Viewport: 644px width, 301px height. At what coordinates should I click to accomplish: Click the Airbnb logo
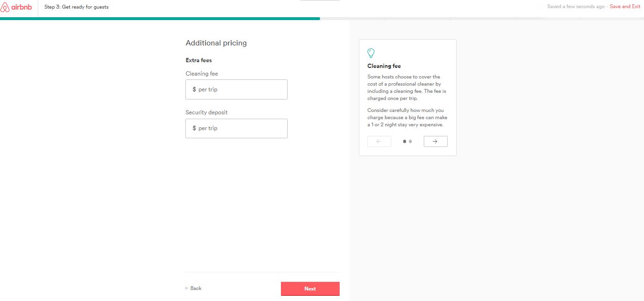coord(16,7)
